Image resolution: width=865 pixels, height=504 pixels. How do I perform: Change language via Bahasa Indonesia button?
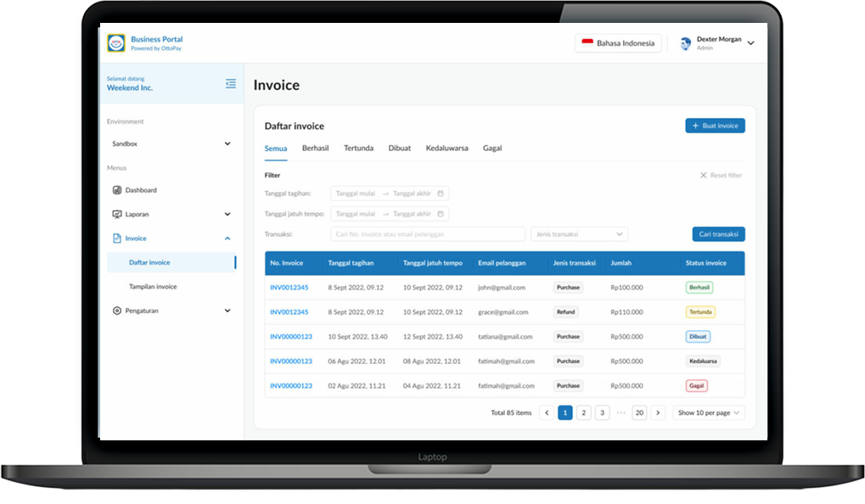pos(618,43)
